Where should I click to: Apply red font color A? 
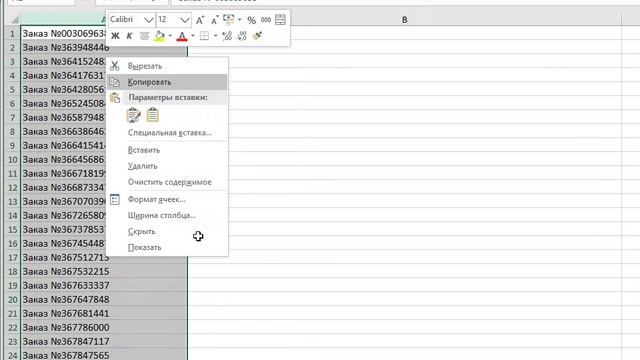point(182,36)
